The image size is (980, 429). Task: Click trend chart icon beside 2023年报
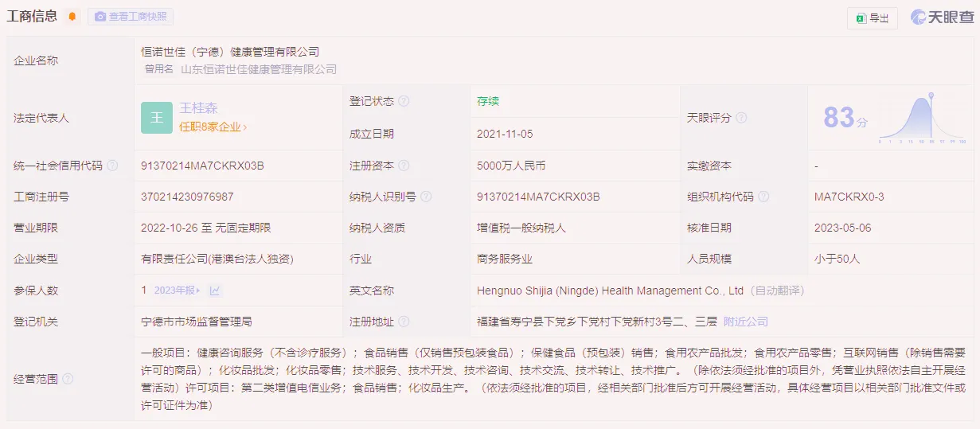pos(215,291)
